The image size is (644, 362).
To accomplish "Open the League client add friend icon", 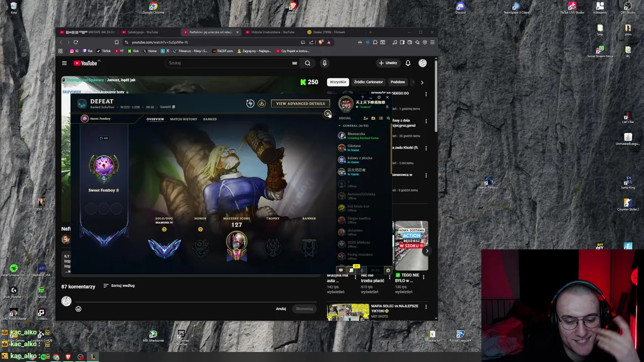I will tap(366, 118).
